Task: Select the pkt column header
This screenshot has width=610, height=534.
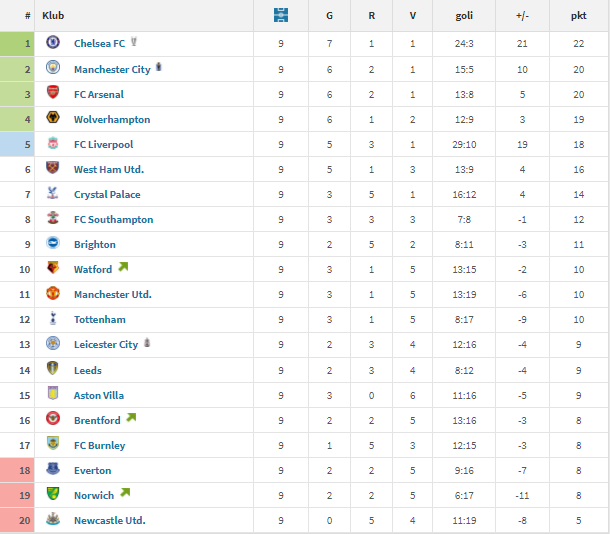Action: (x=578, y=16)
